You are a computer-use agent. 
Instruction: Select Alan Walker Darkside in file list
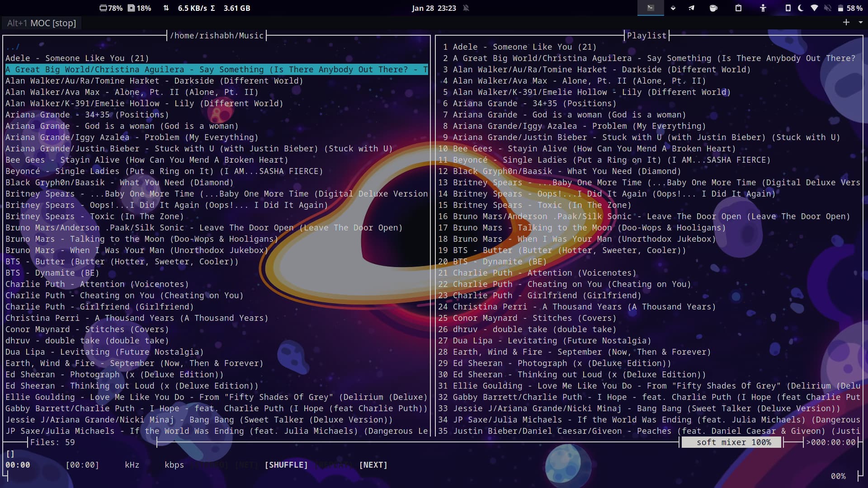154,81
